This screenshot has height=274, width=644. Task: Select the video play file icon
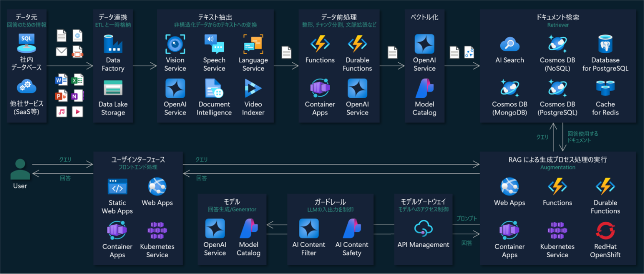click(x=77, y=112)
